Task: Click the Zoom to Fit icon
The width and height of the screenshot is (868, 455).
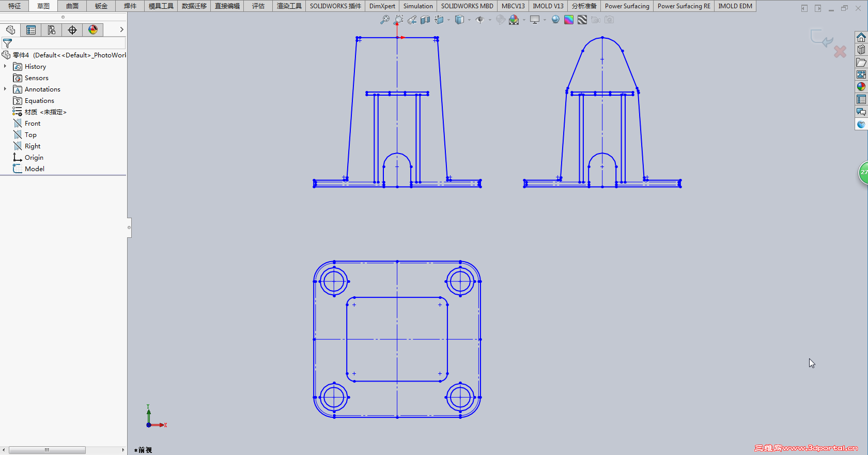Action: point(385,20)
